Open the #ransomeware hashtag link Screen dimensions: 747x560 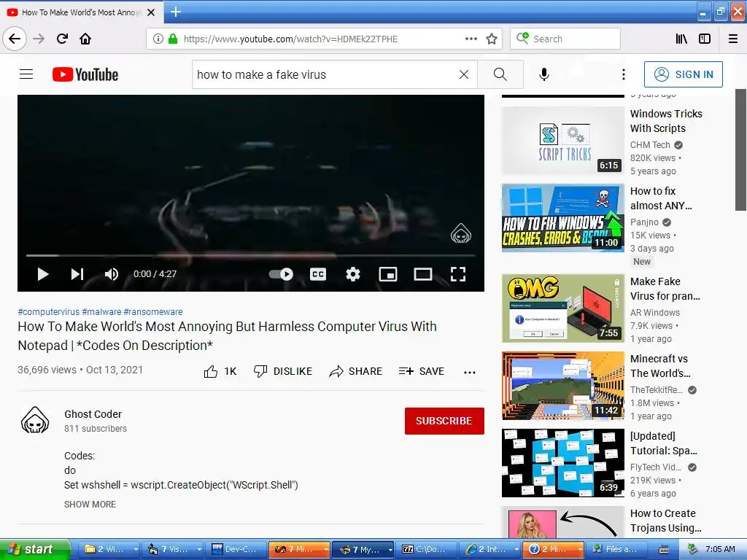pos(153,312)
